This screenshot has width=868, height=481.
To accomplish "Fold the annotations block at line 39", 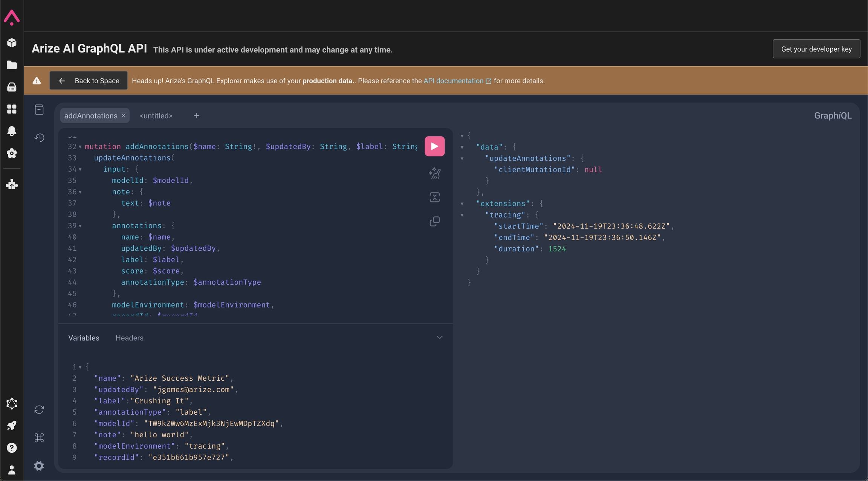I will [80, 226].
